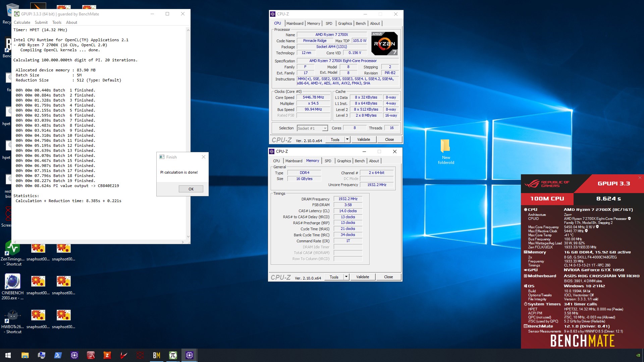
Task: Close the Finish dialog with X
Action: (x=203, y=157)
